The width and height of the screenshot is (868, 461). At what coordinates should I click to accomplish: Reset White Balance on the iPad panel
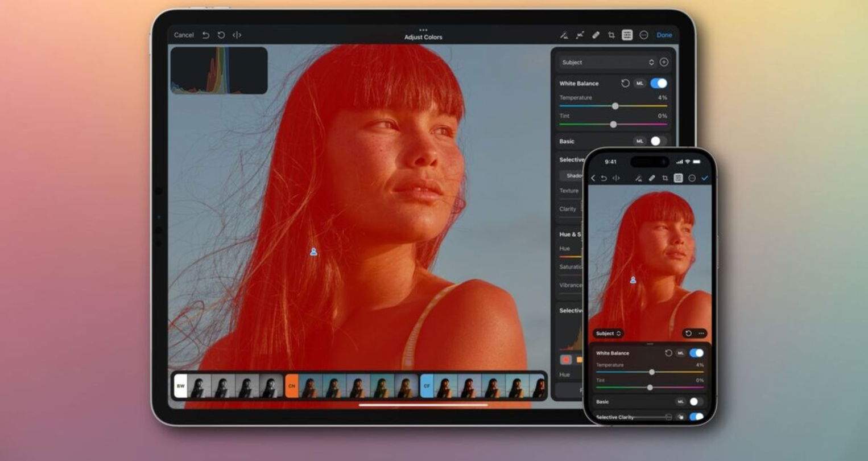625,83
